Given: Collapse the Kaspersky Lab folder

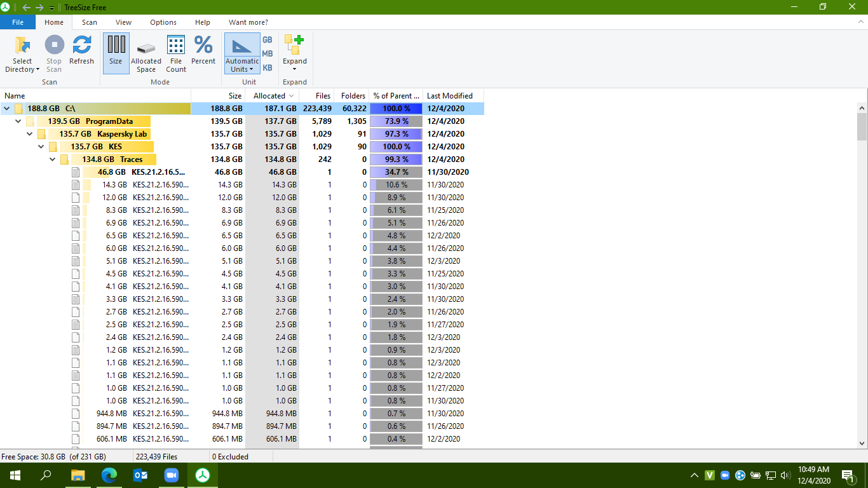Looking at the screenshot, I should pos(30,134).
